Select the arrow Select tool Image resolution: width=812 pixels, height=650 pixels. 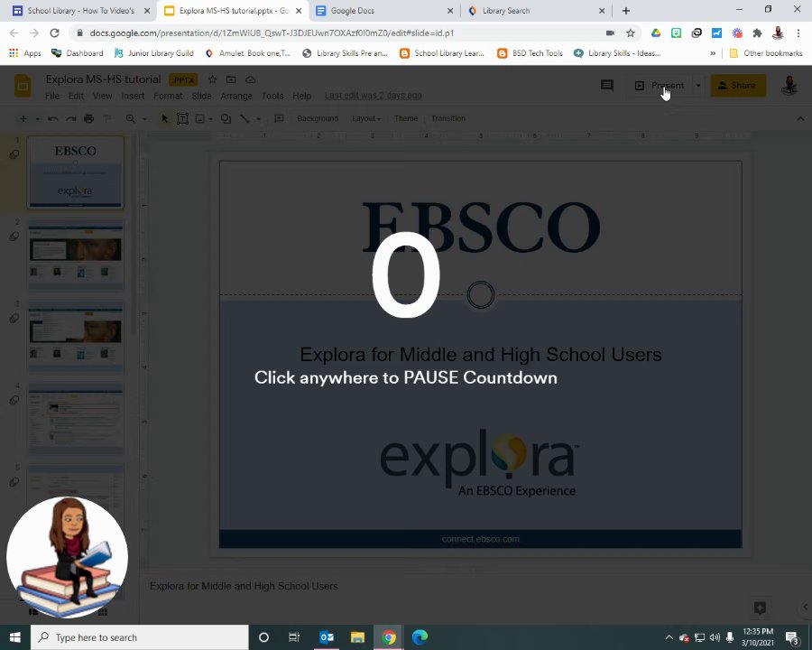pos(165,118)
